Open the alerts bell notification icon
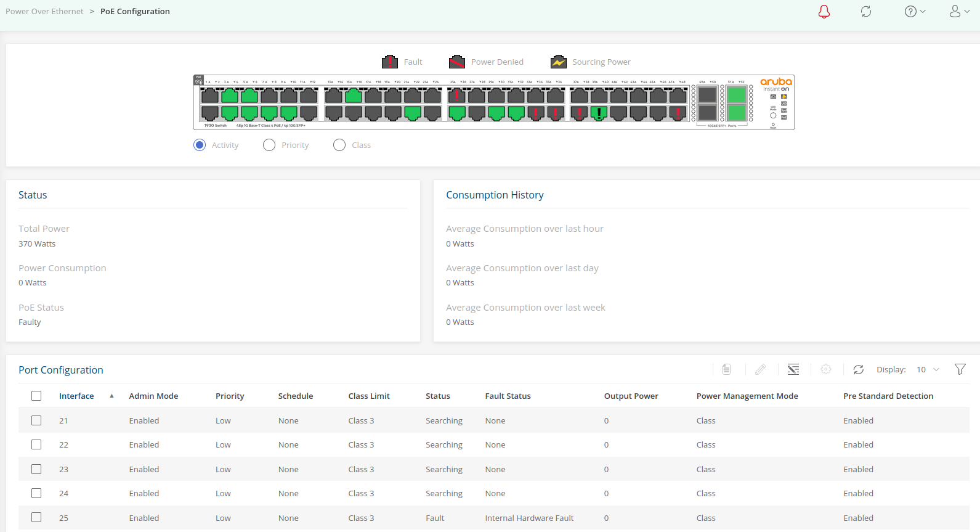Image resolution: width=980 pixels, height=532 pixels. (x=824, y=12)
